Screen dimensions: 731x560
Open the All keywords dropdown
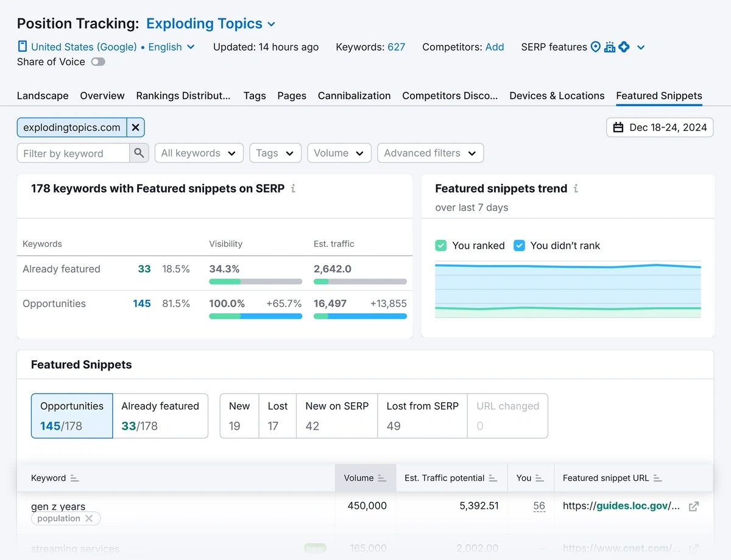click(x=199, y=153)
